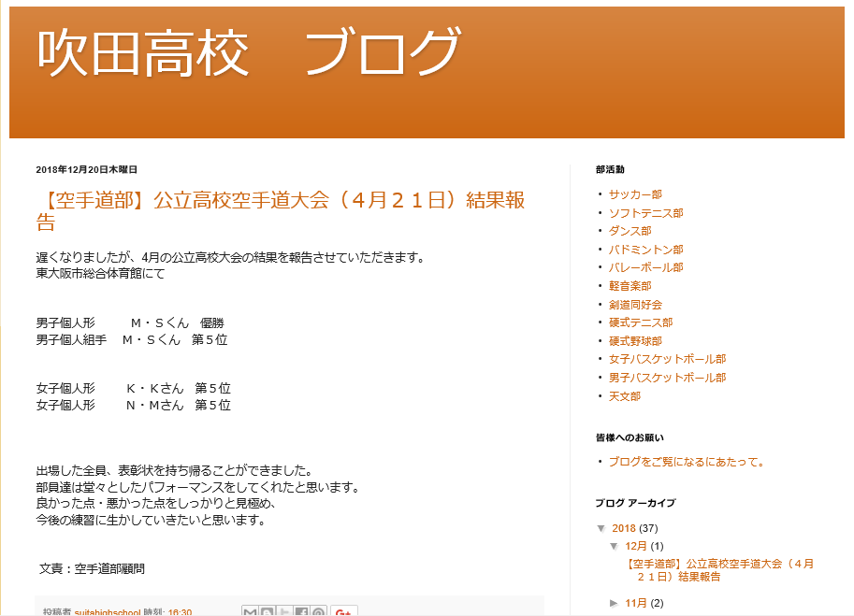Open the 2018 archive year link
This screenshot has width=854, height=616.
624,528
